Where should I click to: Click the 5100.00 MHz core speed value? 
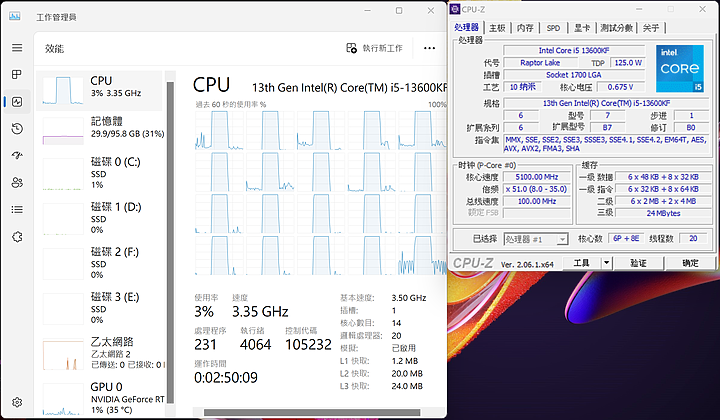pyautogui.click(x=537, y=177)
